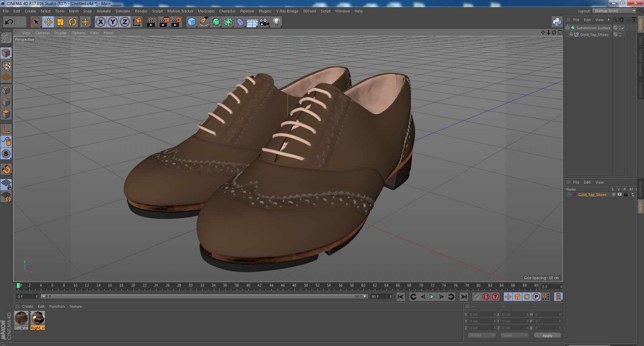Open the viewport Cameras menu
Viewport: 644px width, 346px height.
tap(42, 33)
